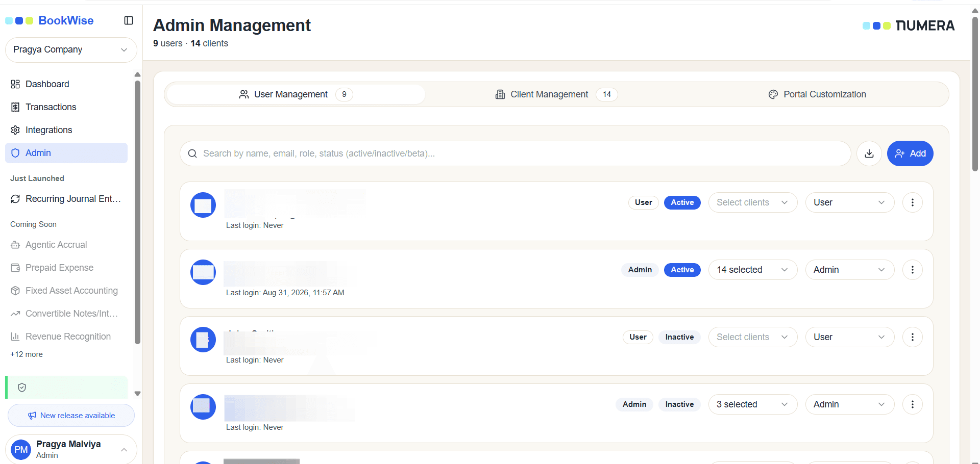980x464 pixels.
Task: Click avatar of first user row
Action: point(203,205)
